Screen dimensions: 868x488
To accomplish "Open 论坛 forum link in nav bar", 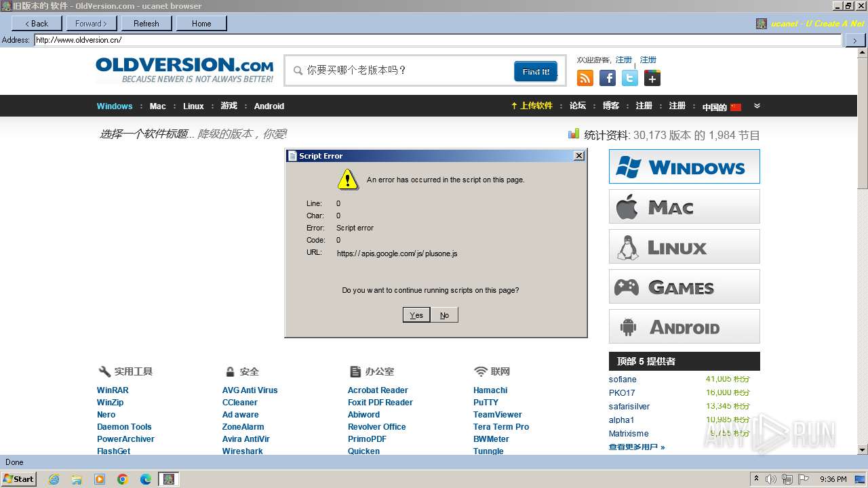I will click(578, 106).
